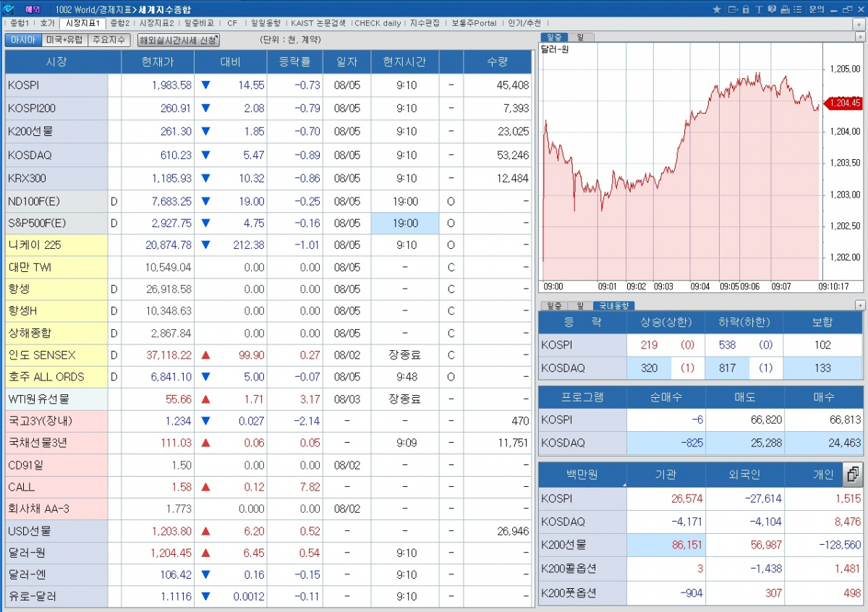The image size is (868, 612).
Task: Click the 해외실시간시세 신청 button
Action: coord(178,41)
